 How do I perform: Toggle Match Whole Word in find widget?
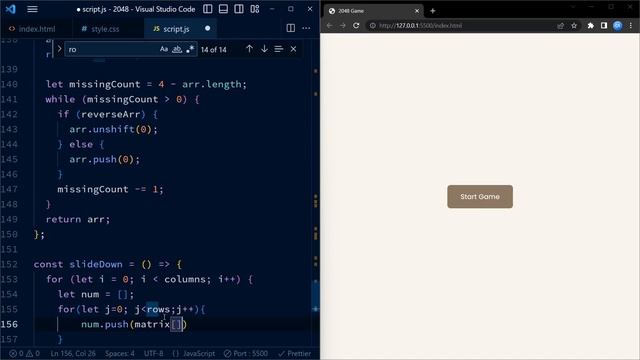pos(177,49)
